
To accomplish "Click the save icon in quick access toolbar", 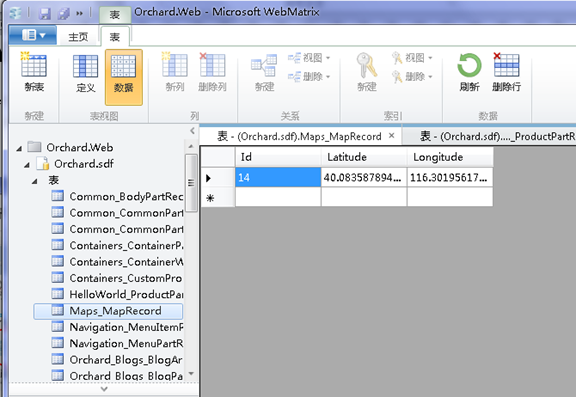I will tap(45, 14).
